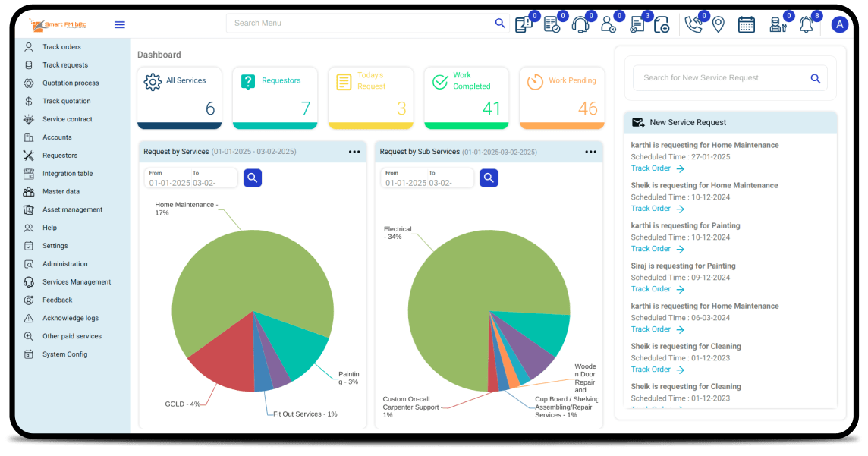This screenshot has height=456, width=868.
Task: Open the Request by Services options menu
Action: 354,151
